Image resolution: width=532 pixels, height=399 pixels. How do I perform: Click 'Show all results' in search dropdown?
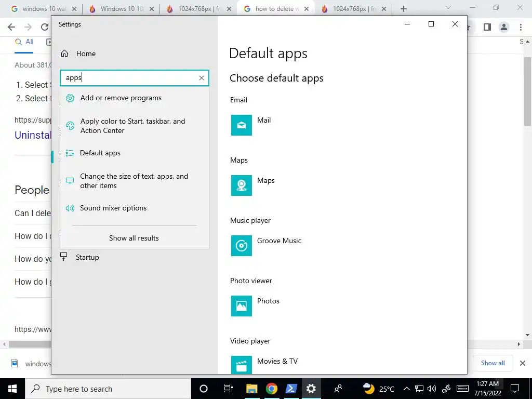pos(134,238)
